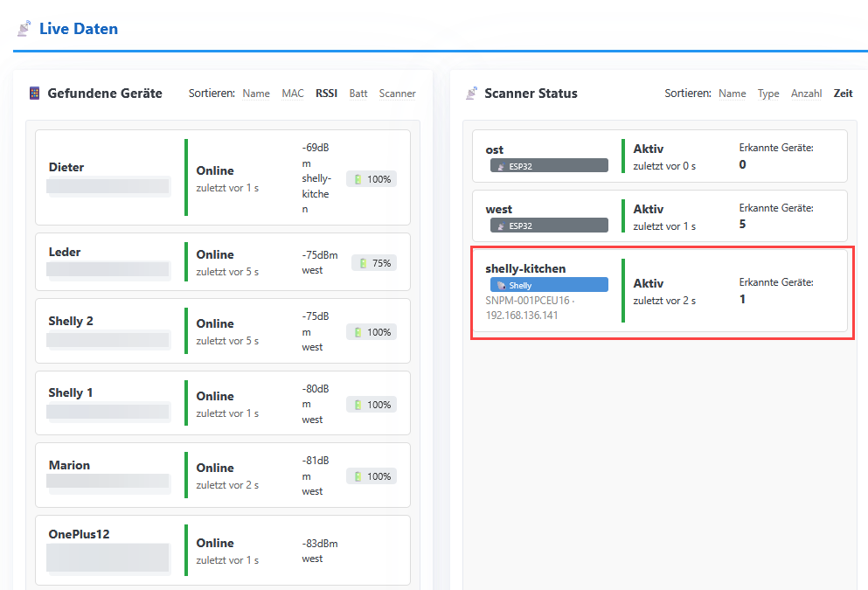The height and width of the screenshot is (590, 868).
Task: Click detected count 5 for west
Action: point(742,224)
